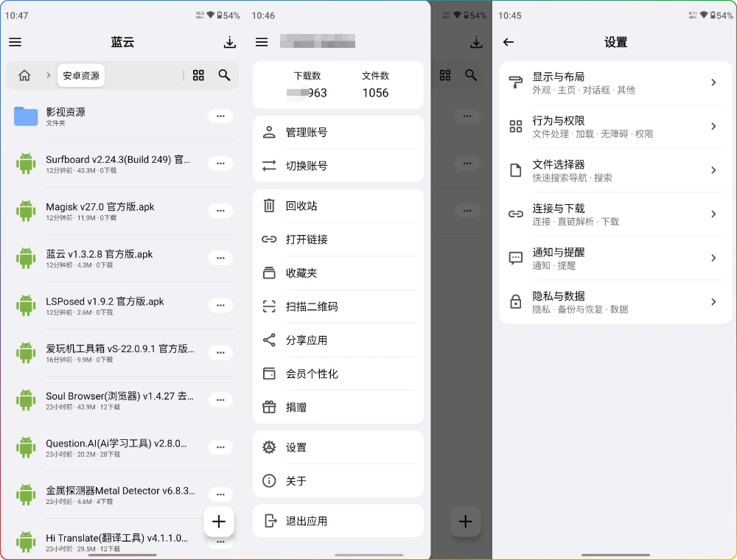This screenshot has height=560, width=737.
Task: Tap the 安卓资源 breadcrumb chip
Action: pos(80,74)
